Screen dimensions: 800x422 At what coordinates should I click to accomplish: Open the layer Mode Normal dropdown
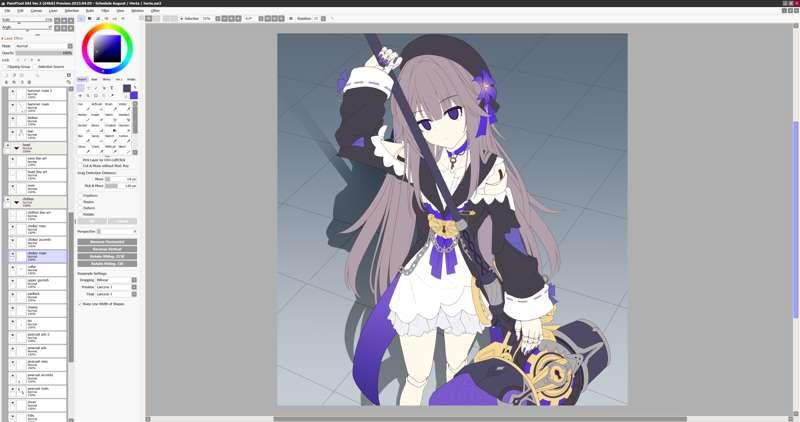pyautogui.click(x=43, y=46)
